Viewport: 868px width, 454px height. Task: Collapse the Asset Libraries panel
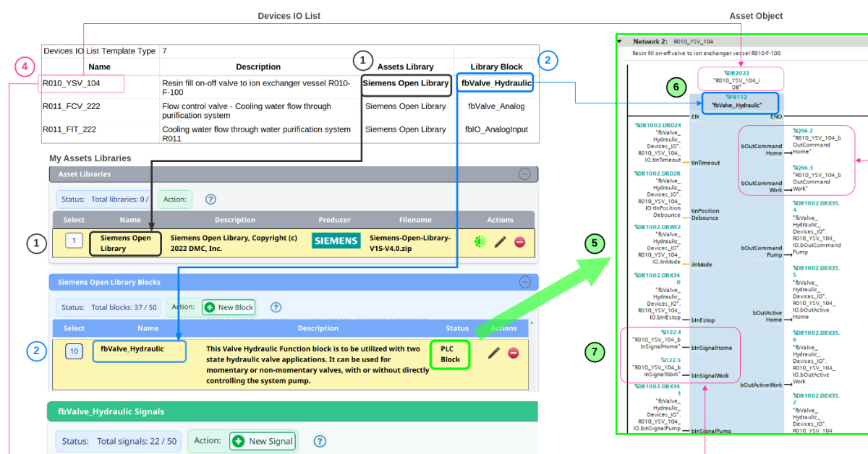(x=524, y=174)
